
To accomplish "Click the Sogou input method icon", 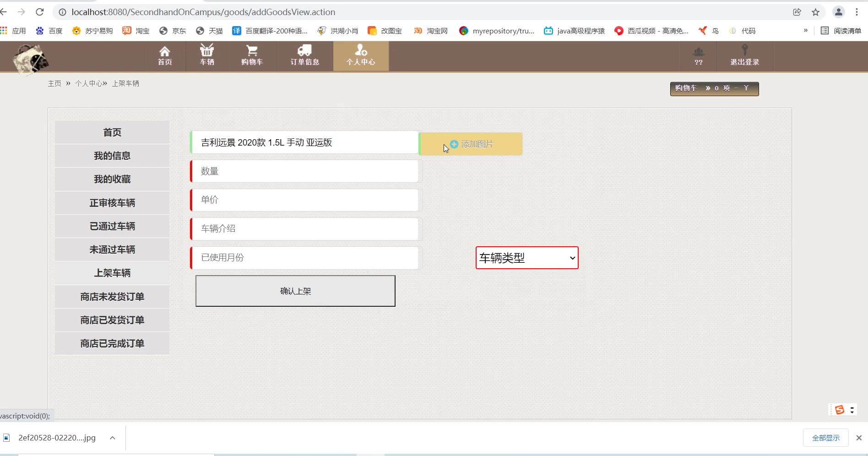I will (840, 410).
